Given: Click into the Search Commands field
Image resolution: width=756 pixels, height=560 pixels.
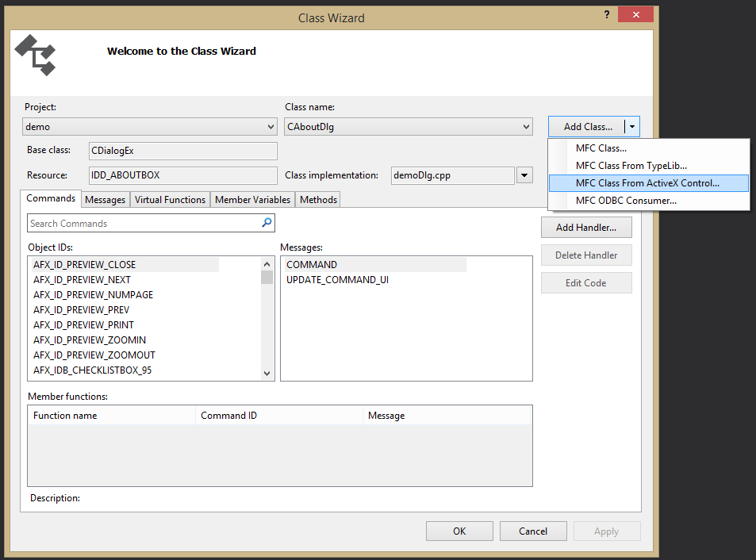Looking at the screenshot, I should 143,224.
